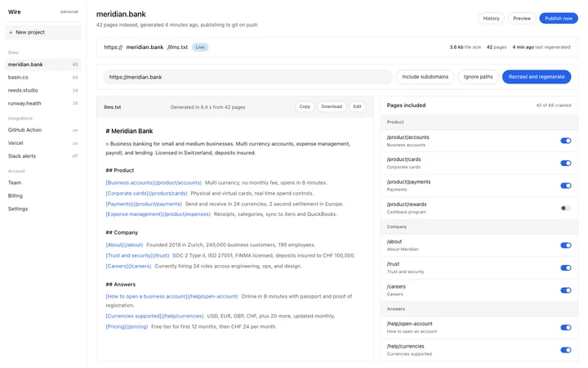588x368 pixels.
Task: Go to the Team page
Action: click(x=42, y=183)
